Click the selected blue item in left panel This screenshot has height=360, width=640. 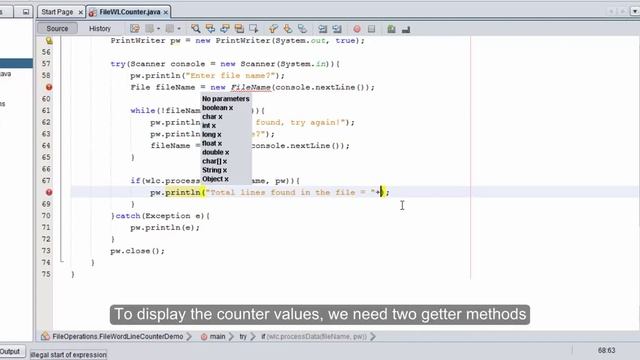coord(16,63)
